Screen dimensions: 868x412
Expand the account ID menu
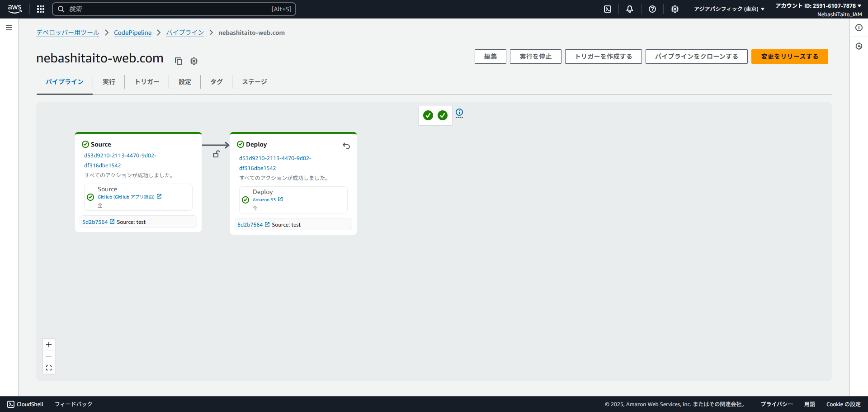(819, 6)
